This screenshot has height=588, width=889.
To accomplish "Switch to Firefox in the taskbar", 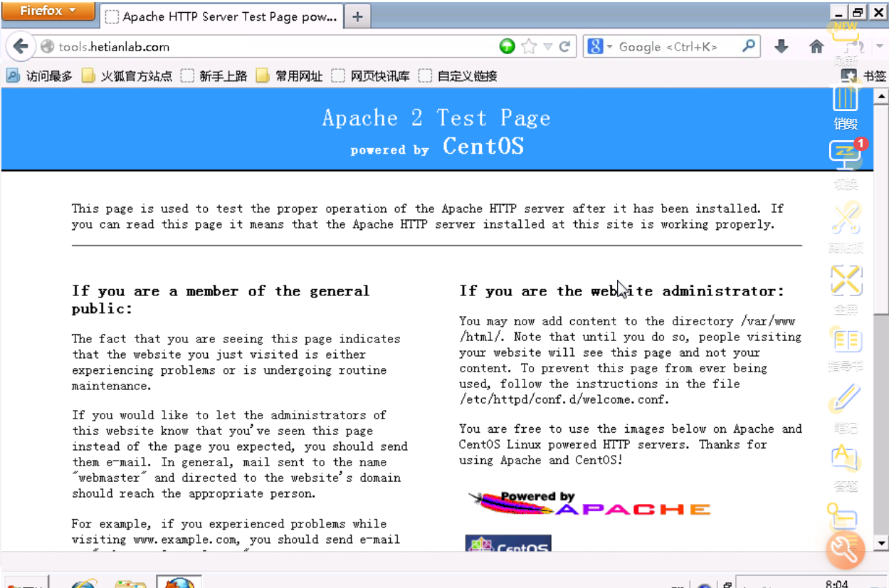I will pos(179,582).
